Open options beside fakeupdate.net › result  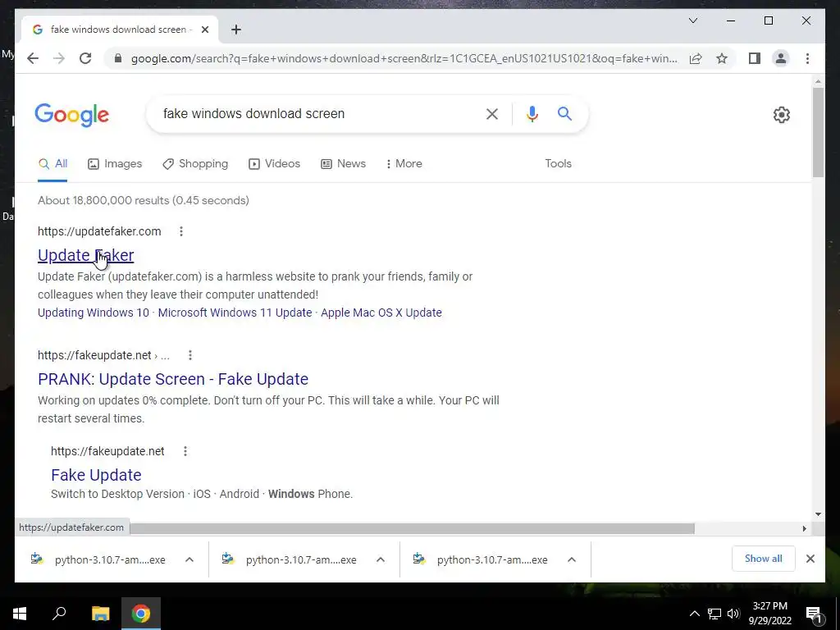(x=190, y=355)
